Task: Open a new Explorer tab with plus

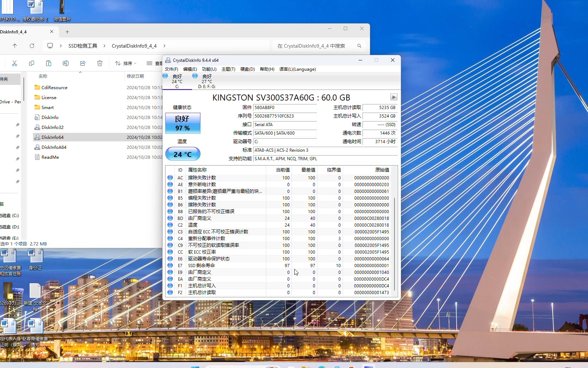Action: [x=67, y=32]
